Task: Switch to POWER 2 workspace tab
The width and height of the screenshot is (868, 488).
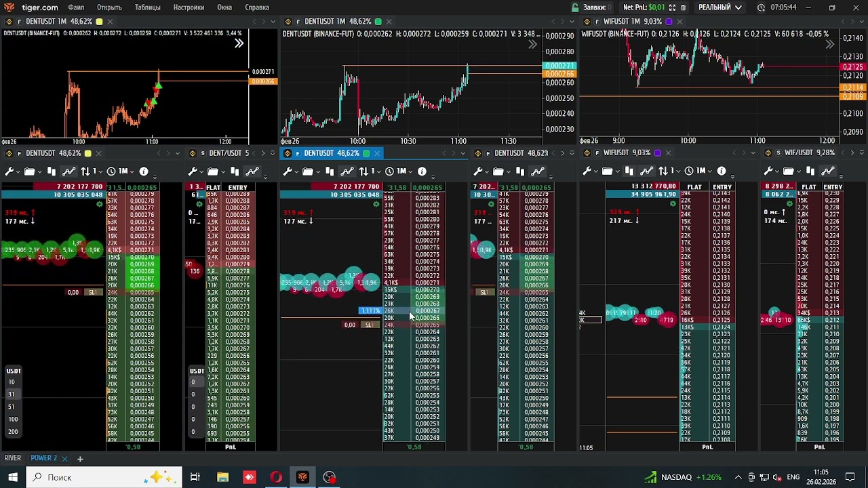Action: (x=43, y=459)
